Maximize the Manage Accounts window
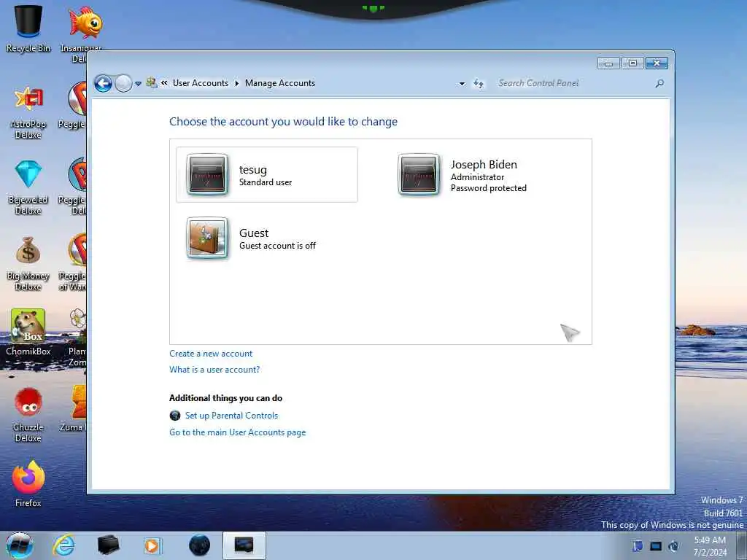Image resolution: width=747 pixels, height=560 pixels. coord(632,63)
